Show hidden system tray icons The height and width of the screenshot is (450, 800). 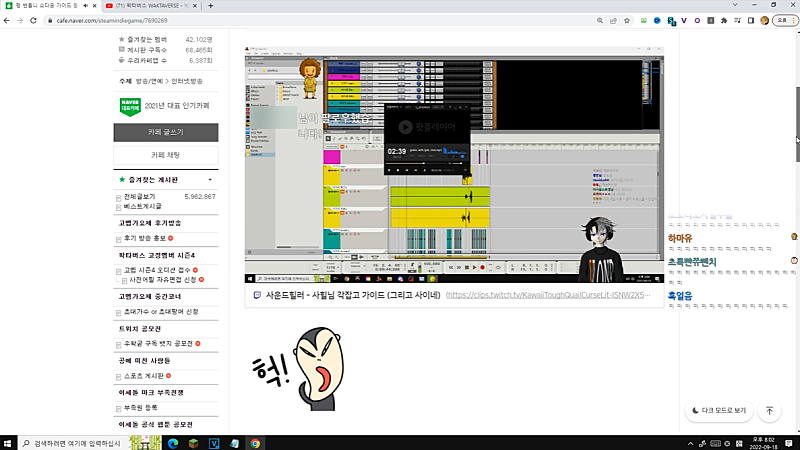tap(690, 443)
